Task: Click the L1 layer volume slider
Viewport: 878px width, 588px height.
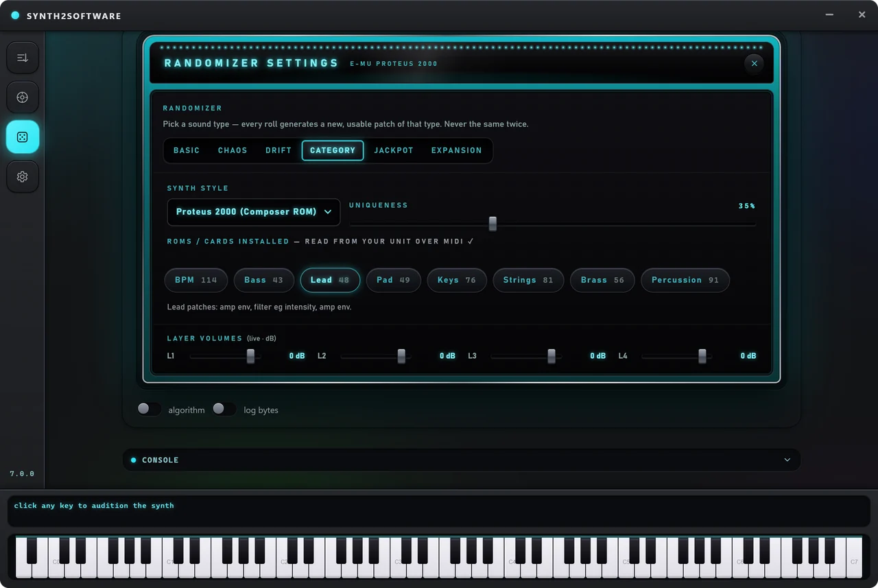Action: coord(226,356)
